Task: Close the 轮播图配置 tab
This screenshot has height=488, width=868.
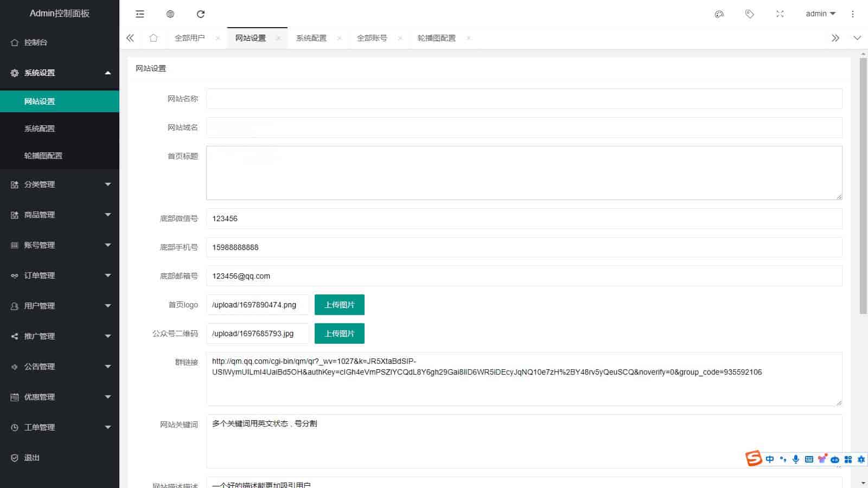Action: (468, 38)
